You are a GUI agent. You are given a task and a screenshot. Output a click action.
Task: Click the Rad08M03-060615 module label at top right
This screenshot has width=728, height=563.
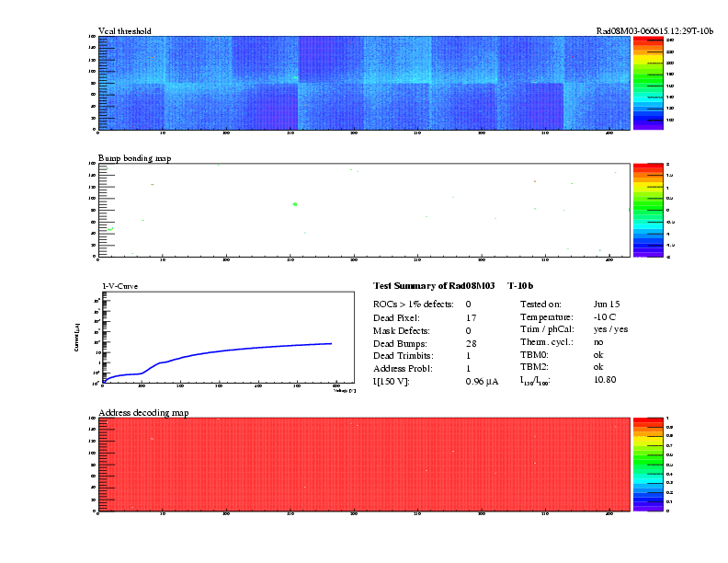[654, 31]
